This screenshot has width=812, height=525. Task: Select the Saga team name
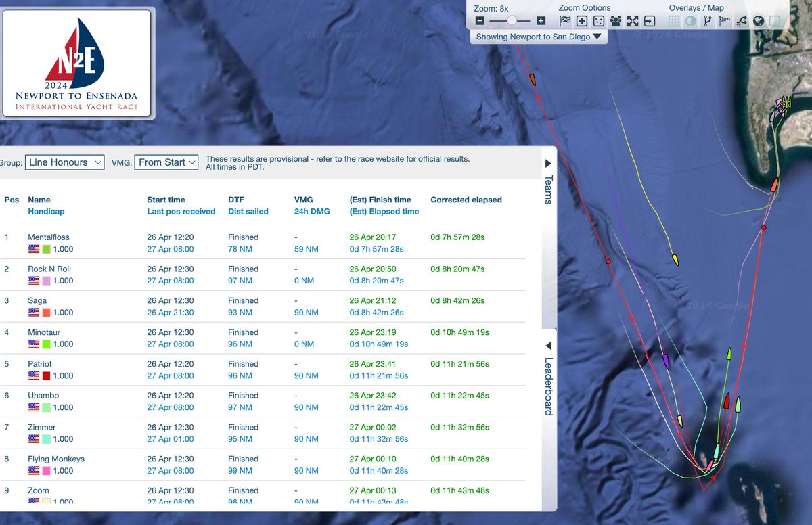pos(37,301)
